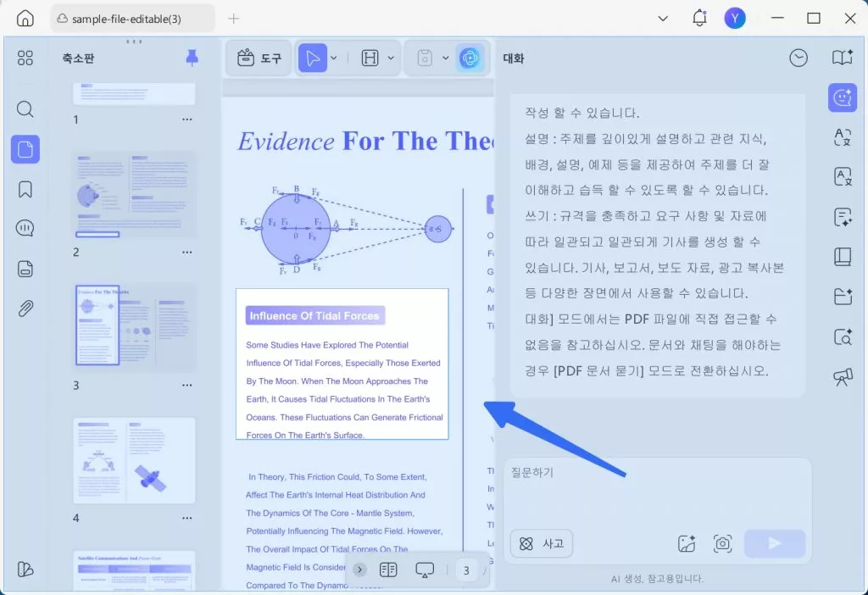Select the page 4 thumbnail
This screenshot has height=595, width=868.
pyautogui.click(x=135, y=460)
